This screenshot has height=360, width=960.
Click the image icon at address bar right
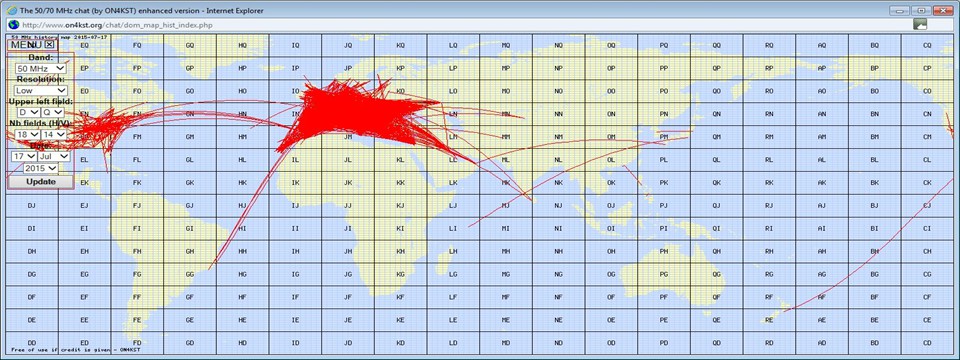tap(919, 24)
